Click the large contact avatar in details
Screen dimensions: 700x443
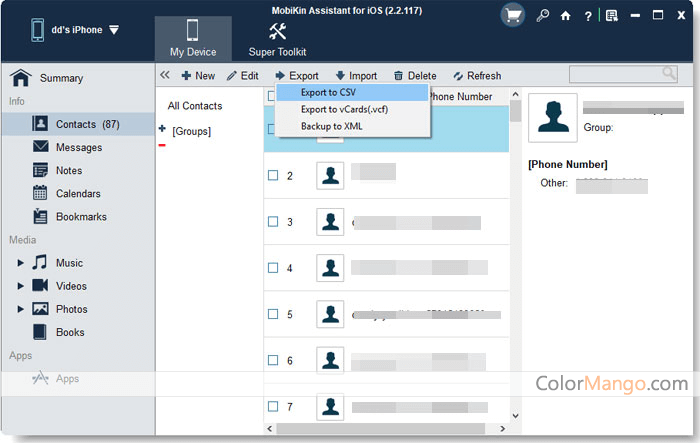553,117
